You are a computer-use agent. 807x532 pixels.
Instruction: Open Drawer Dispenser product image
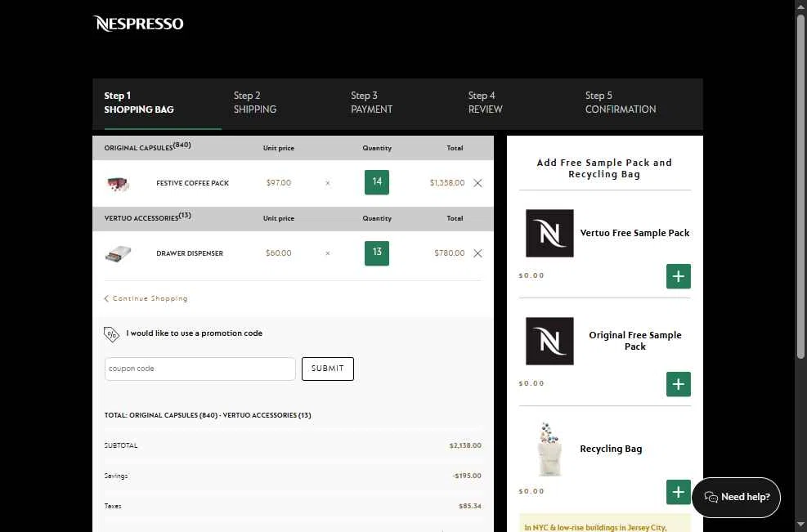pos(118,253)
